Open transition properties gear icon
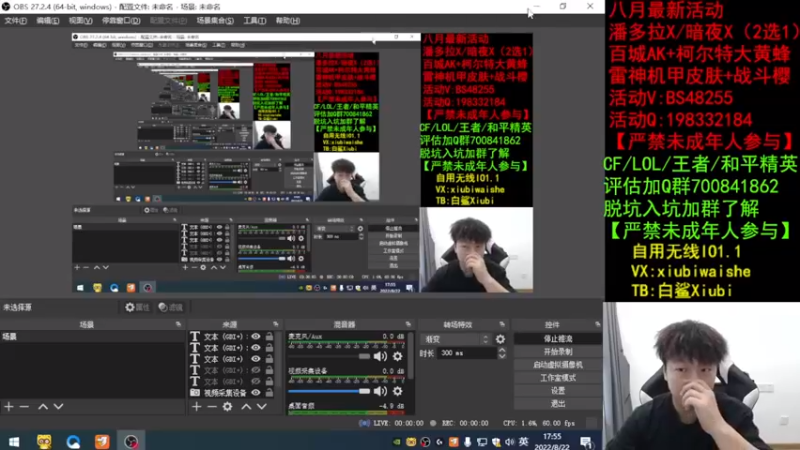 [x=501, y=339]
